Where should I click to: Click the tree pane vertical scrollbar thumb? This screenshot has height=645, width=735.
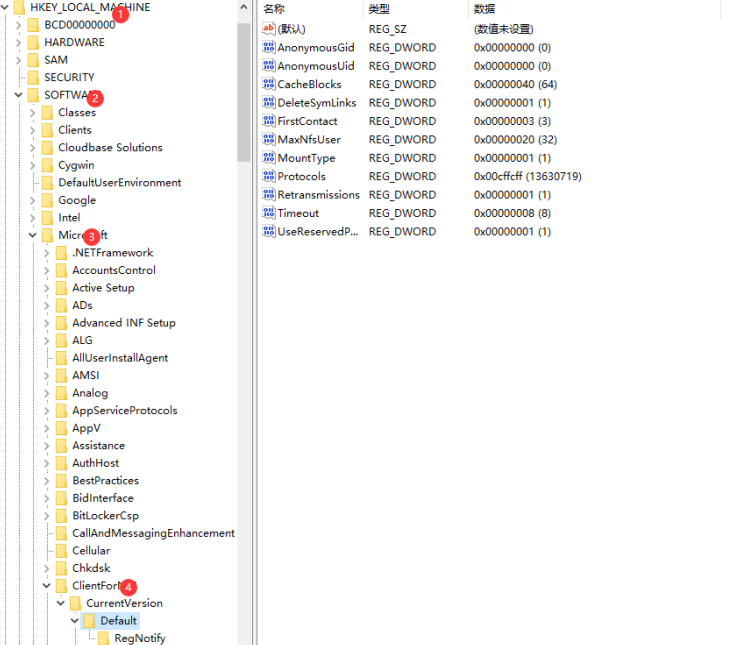click(244, 92)
